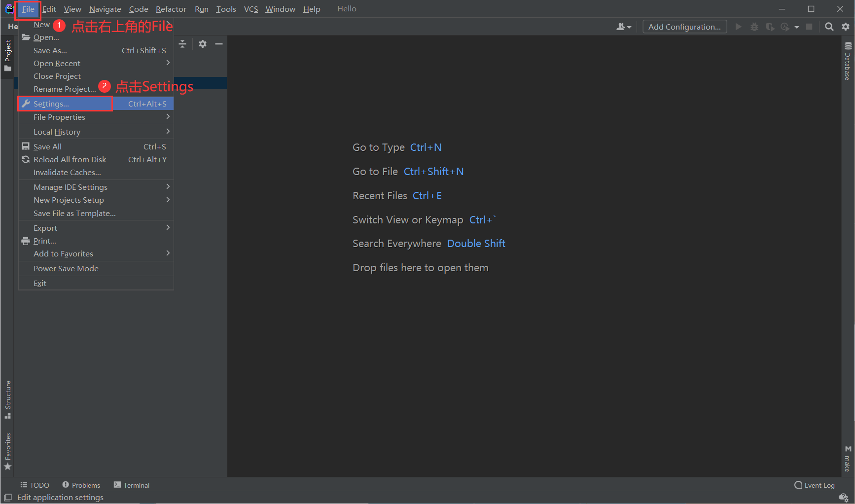Viewport: 855px width, 504px height.
Task: Enable Power Save Mode
Action: tap(66, 268)
